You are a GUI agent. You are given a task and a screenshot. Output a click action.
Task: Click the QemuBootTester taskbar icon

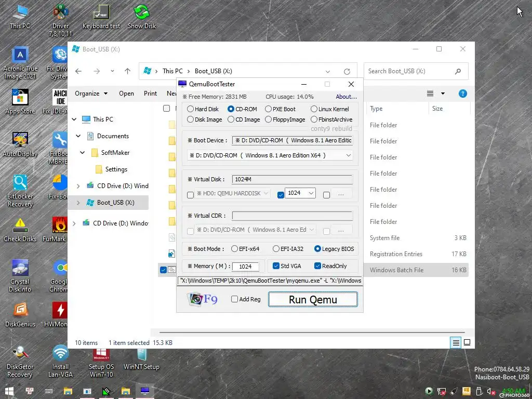click(145, 391)
